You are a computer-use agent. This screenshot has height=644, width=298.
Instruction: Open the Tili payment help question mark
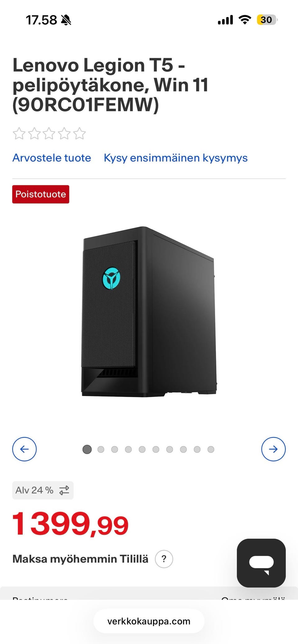pyautogui.click(x=164, y=559)
